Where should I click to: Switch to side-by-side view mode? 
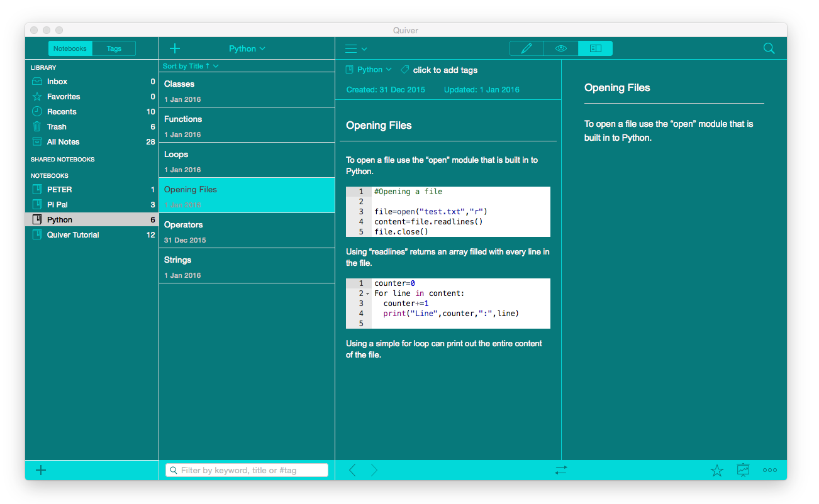click(x=596, y=48)
